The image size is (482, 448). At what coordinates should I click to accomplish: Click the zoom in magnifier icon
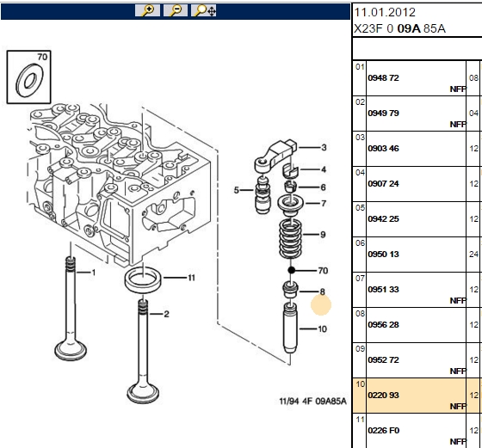(147, 10)
